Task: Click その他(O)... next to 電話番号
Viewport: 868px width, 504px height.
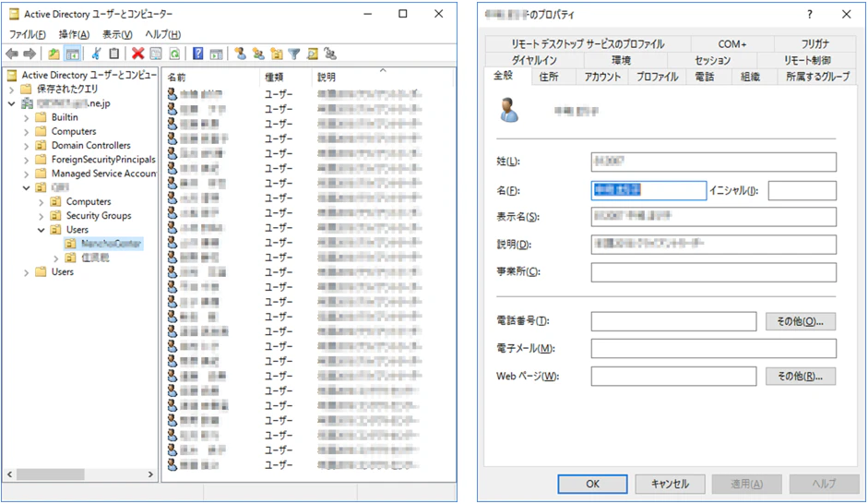Action: 801,321
